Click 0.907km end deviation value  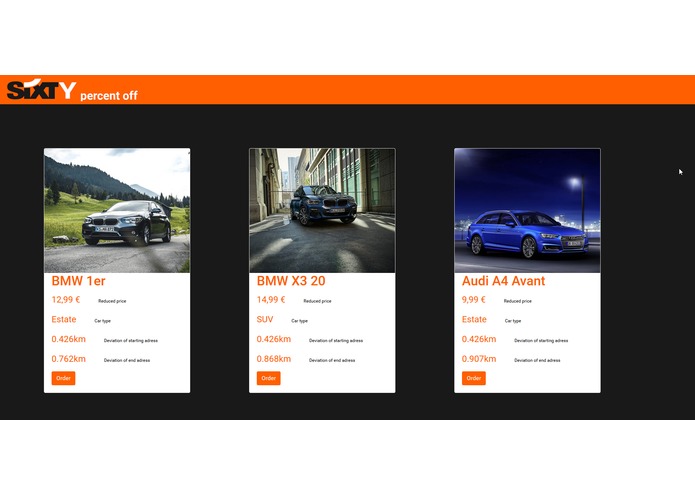tap(479, 359)
